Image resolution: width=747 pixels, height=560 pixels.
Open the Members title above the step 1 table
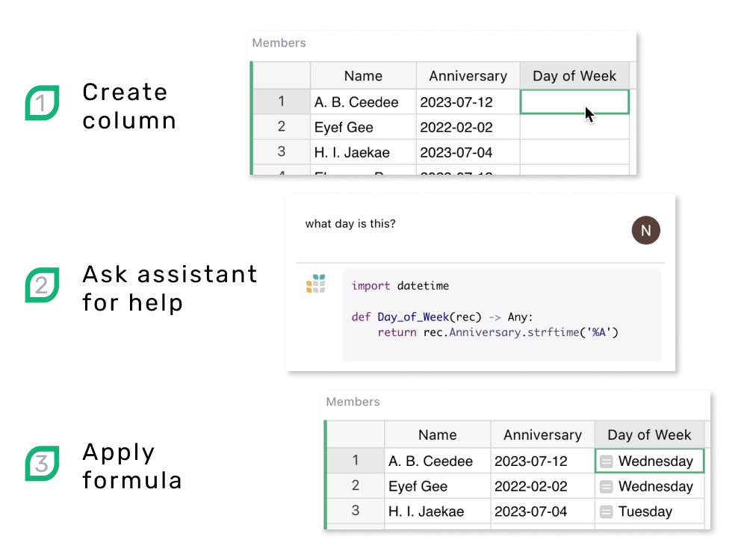(279, 43)
